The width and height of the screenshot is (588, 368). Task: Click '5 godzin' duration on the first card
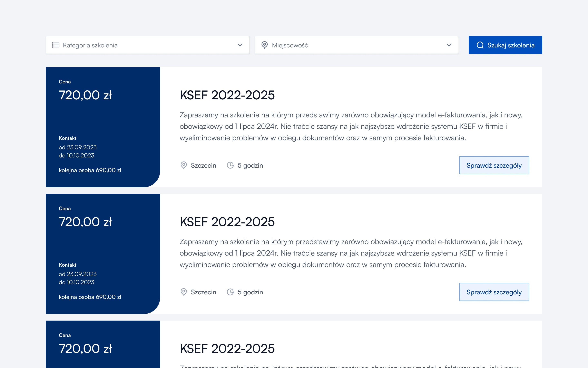click(250, 166)
